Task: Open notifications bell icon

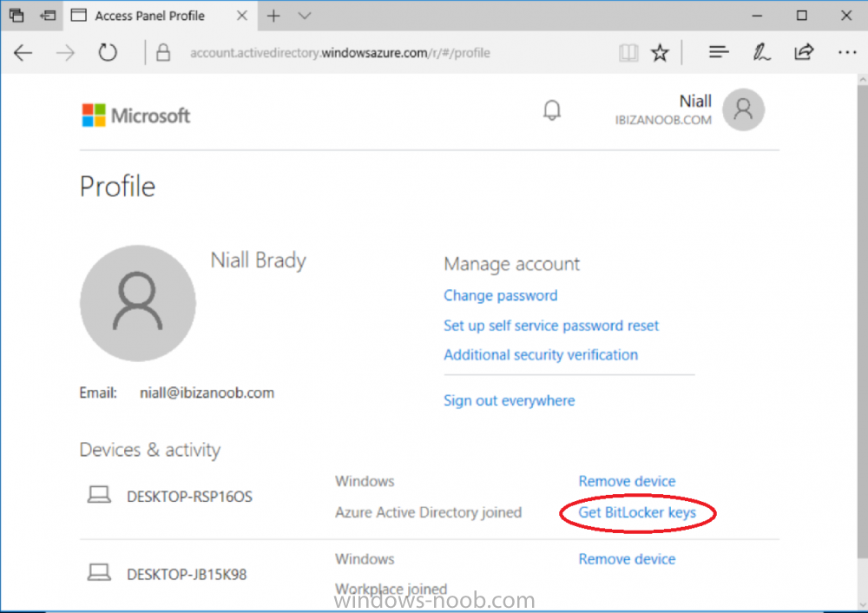Action: (551, 110)
